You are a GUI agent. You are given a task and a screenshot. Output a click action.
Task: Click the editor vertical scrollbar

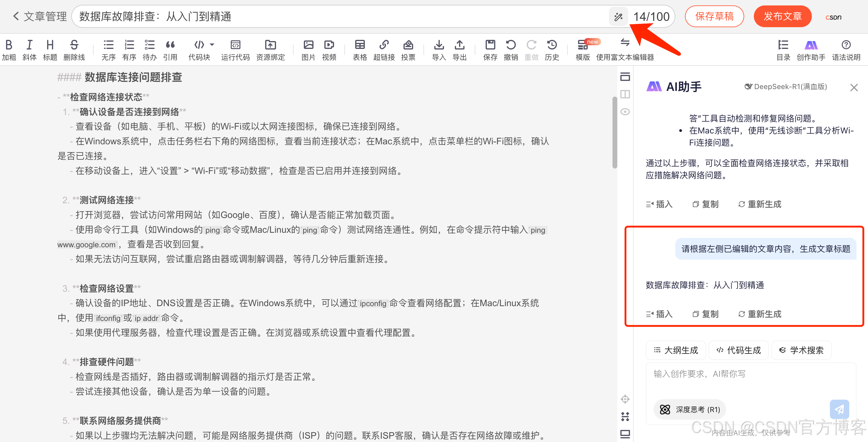point(615,133)
